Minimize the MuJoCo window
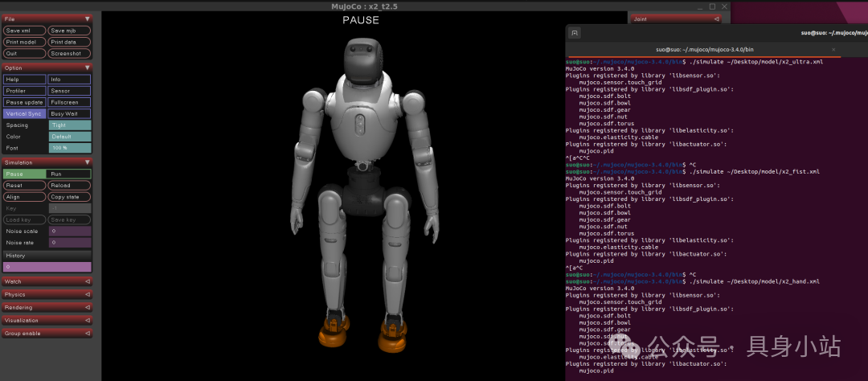 [x=700, y=6]
